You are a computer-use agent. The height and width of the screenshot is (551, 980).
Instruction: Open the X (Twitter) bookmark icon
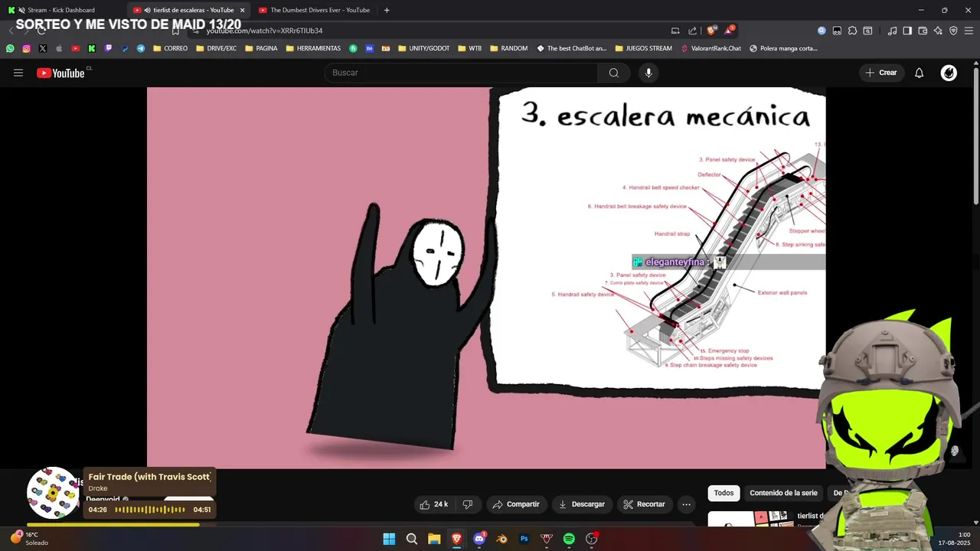pyautogui.click(x=42, y=48)
